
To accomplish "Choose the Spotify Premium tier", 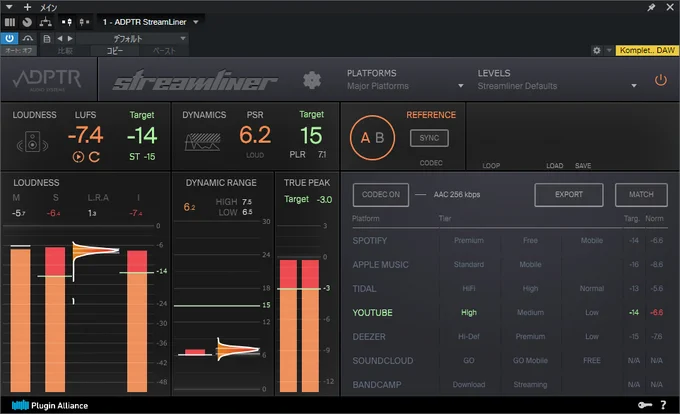I will click(x=468, y=241).
